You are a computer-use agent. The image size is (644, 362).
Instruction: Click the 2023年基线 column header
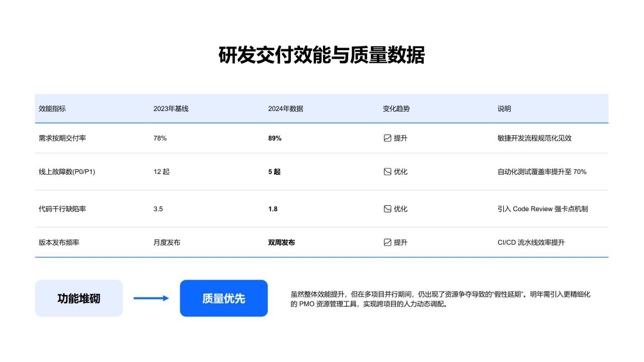(171, 109)
